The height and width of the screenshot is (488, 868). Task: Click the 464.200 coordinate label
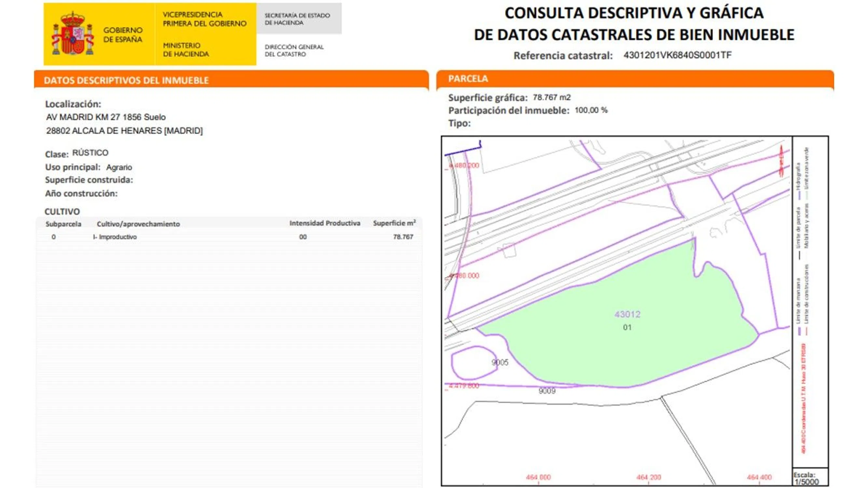tap(648, 477)
